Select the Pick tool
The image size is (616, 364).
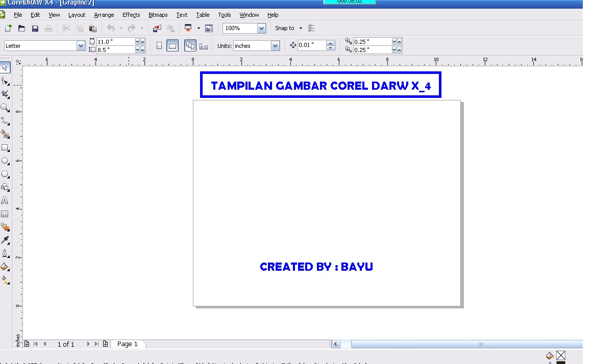(x=5, y=67)
